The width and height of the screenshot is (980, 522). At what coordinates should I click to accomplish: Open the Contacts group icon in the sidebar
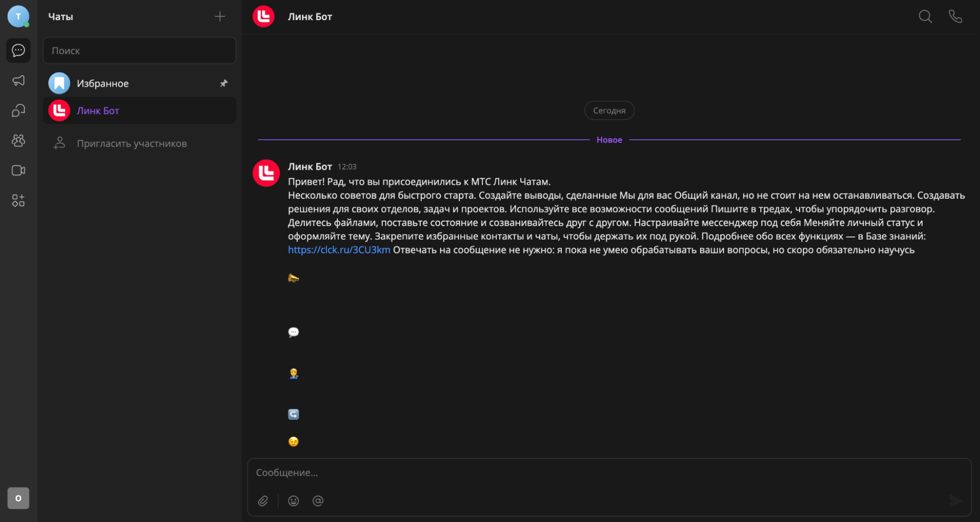[x=18, y=141]
